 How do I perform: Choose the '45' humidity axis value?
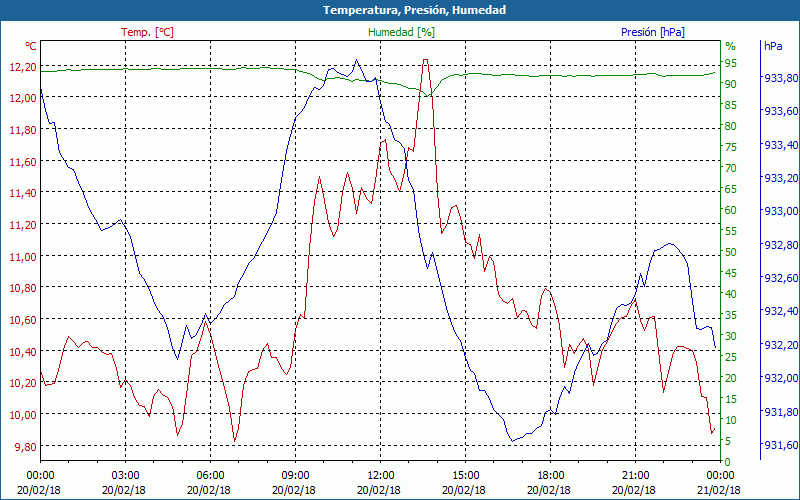(731, 273)
